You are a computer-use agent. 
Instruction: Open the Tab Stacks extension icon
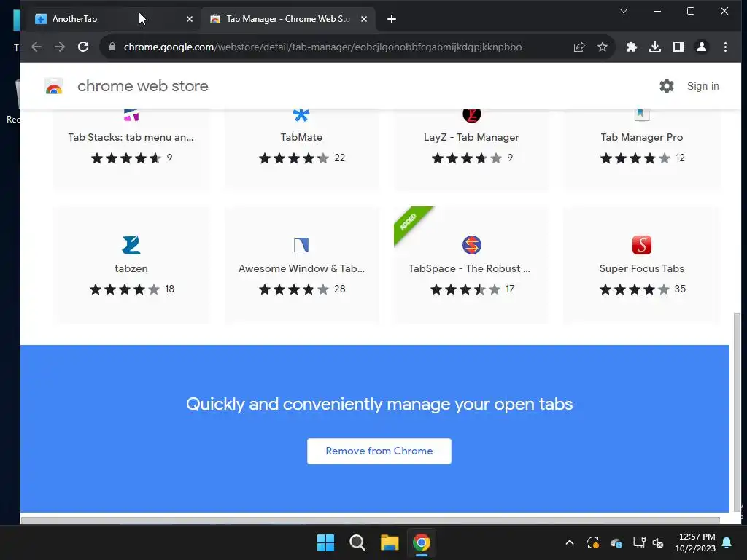pos(131,114)
